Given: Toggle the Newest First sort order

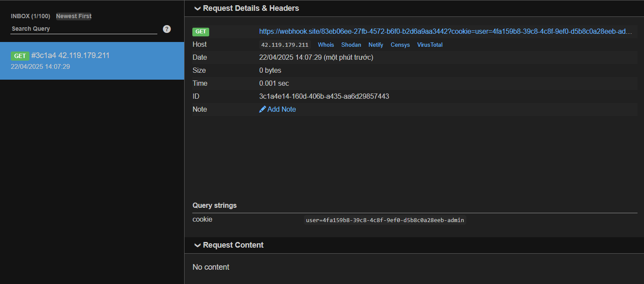Looking at the screenshot, I should tap(73, 16).
